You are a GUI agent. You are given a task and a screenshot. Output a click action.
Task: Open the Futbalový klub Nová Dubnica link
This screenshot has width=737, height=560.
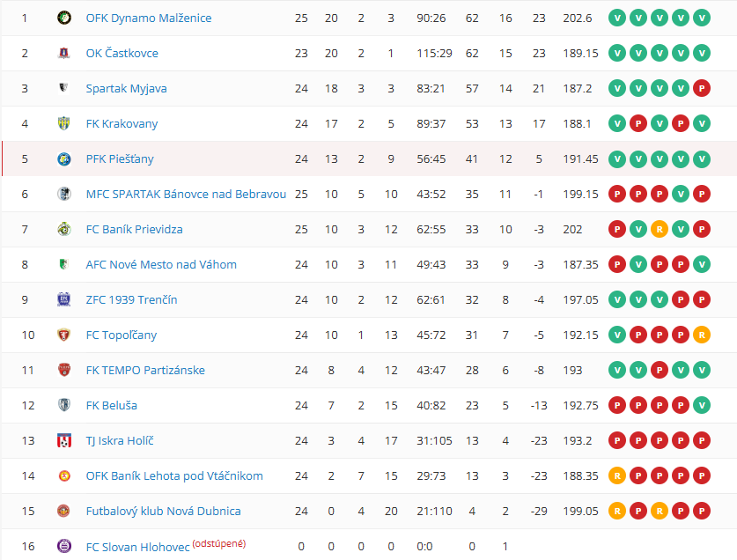tap(164, 511)
